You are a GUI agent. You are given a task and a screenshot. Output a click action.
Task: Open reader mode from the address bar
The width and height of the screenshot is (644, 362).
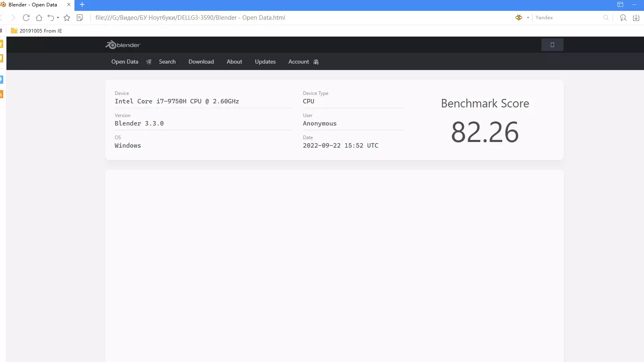(x=80, y=18)
